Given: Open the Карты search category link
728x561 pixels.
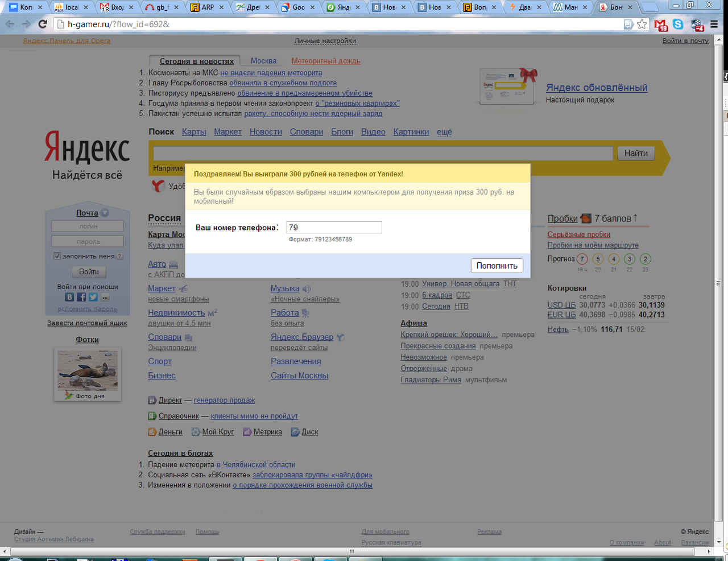Looking at the screenshot, I should [x=194, y=132].
